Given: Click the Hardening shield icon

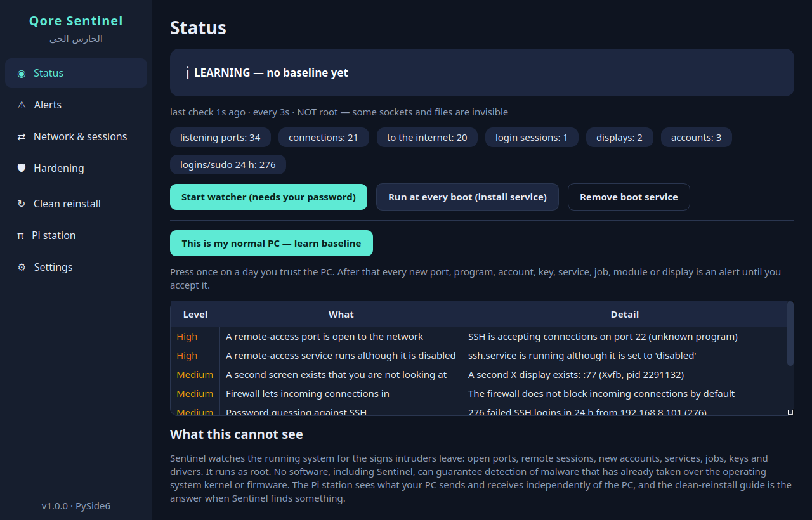Looking at the screenshot, I should click(22, 169).
